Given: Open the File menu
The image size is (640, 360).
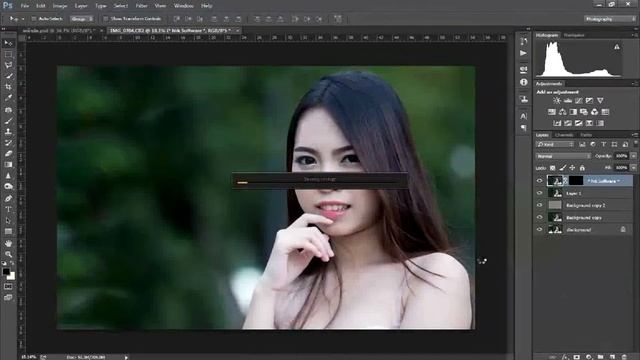Looking at the screenshot, I should point(24,6).
